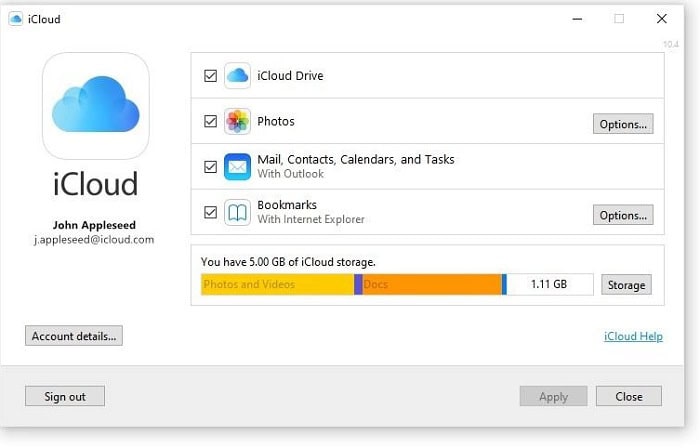This screenshot has height=448, width=700.
Task: Click the orange Docs storage segment
Action: pyautogui.click(x=432, y=285)
